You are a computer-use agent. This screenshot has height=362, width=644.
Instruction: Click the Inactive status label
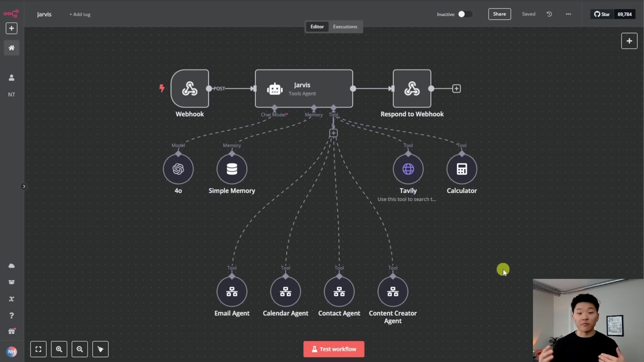pos(446,14)
